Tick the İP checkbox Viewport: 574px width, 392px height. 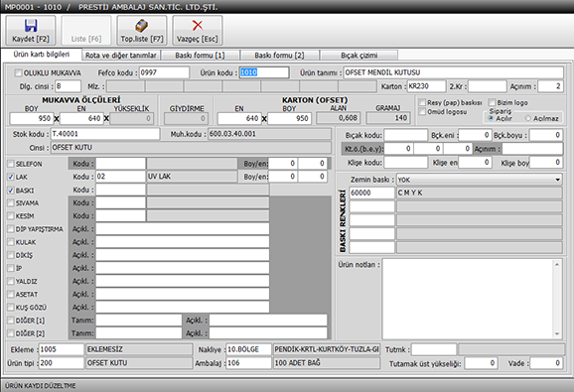click(x=11, y=268)
